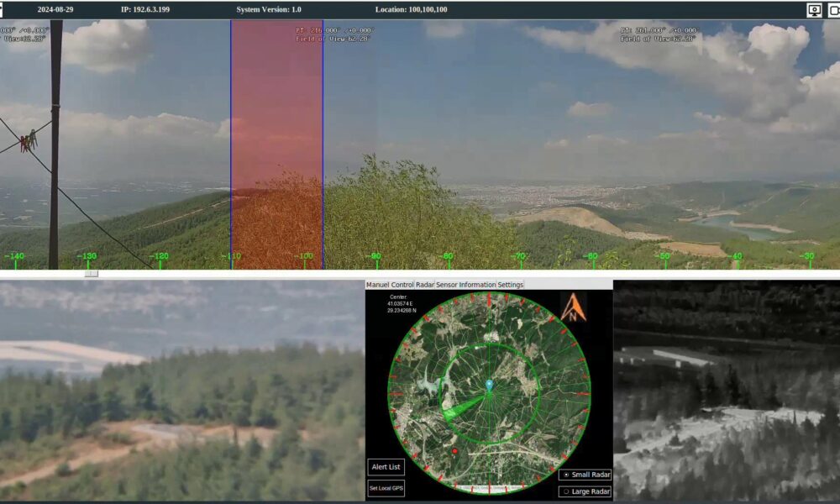Click the camera icon at top-right corner

(832, 10)
